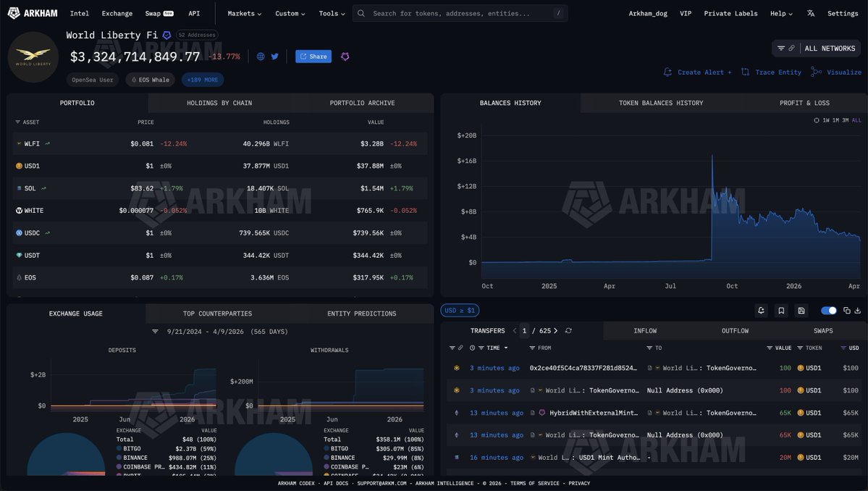
Task: Click the copy icon above transfers table
Action: tap(846, 311)
